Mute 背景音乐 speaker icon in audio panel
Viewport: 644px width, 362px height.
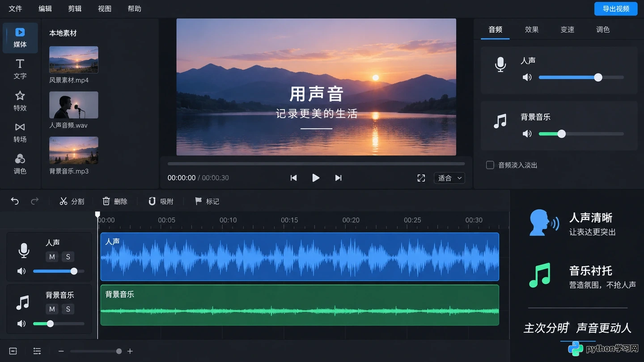(527, 134)
